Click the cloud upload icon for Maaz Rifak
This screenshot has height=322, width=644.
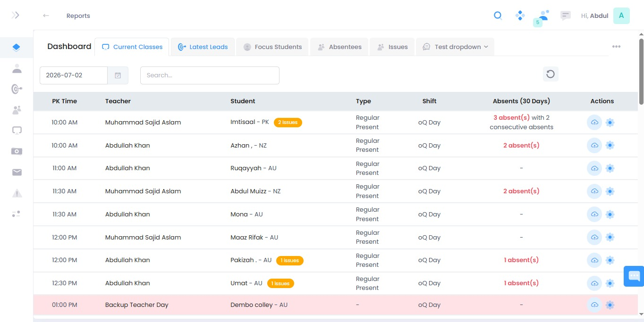point(594,237)
